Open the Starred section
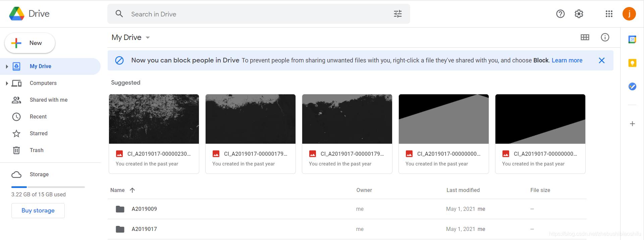Screen dimensions: 644x240 click(38, 133)
